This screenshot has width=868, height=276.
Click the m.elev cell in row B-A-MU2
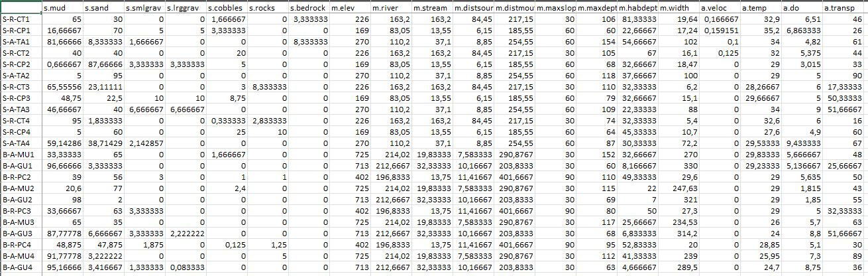(351, 188)
